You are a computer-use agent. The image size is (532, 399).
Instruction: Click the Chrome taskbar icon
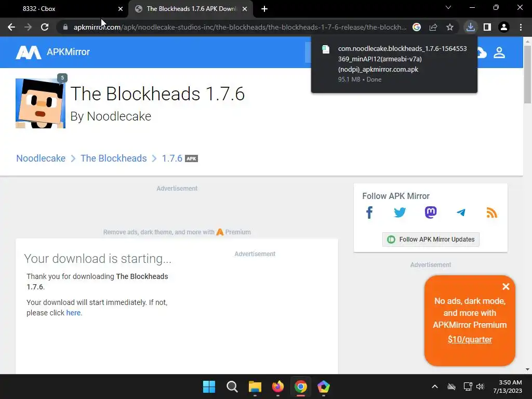coord(301,387)
